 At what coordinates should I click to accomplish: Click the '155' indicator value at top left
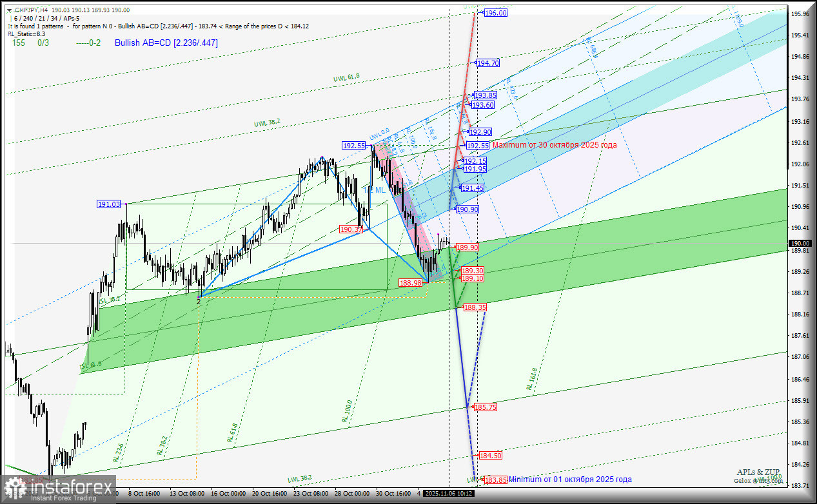(19, 43)
